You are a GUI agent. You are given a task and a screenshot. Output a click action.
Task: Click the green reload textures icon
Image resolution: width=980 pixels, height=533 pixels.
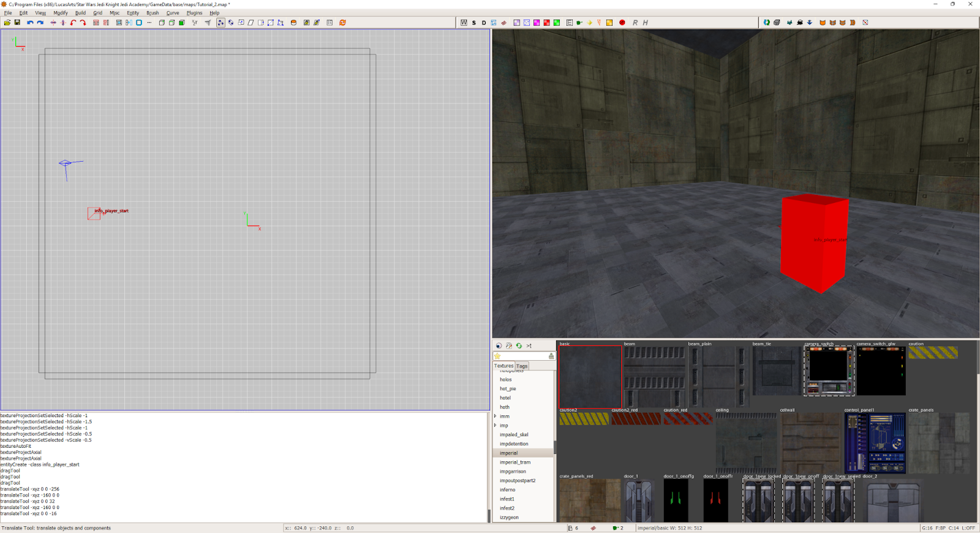click(x=519, y=346)
